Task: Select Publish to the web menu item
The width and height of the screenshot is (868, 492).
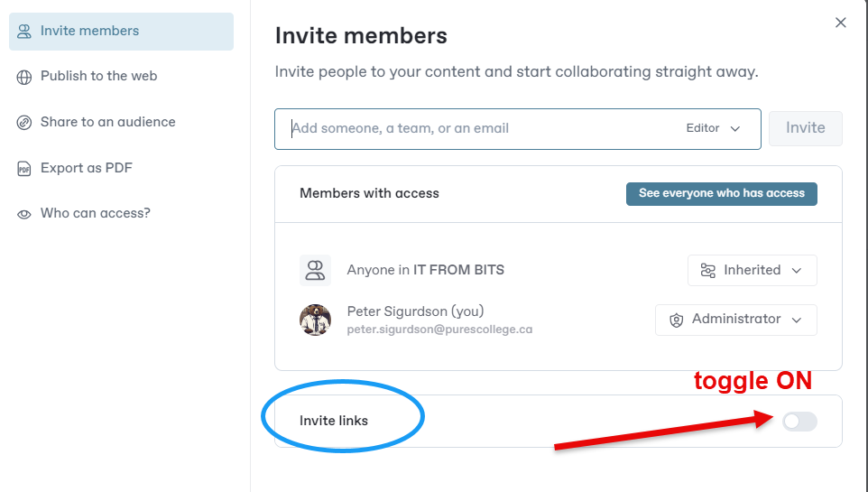Action: coord(98,77)
